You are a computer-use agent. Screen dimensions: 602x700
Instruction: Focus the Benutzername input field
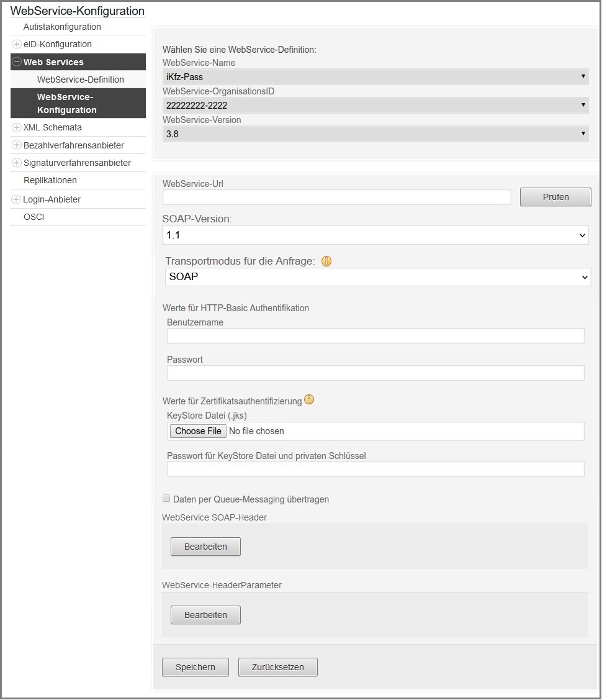(x=375, y=335)
